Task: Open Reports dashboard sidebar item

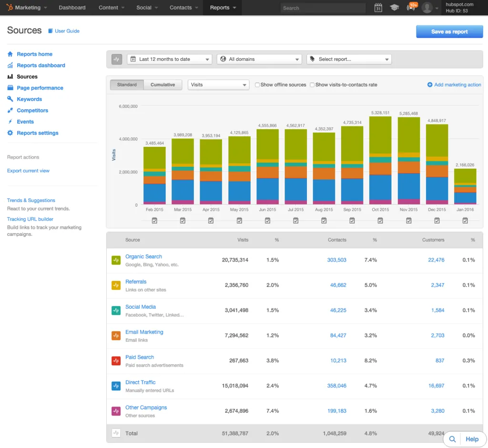Action: pos(41,65)
